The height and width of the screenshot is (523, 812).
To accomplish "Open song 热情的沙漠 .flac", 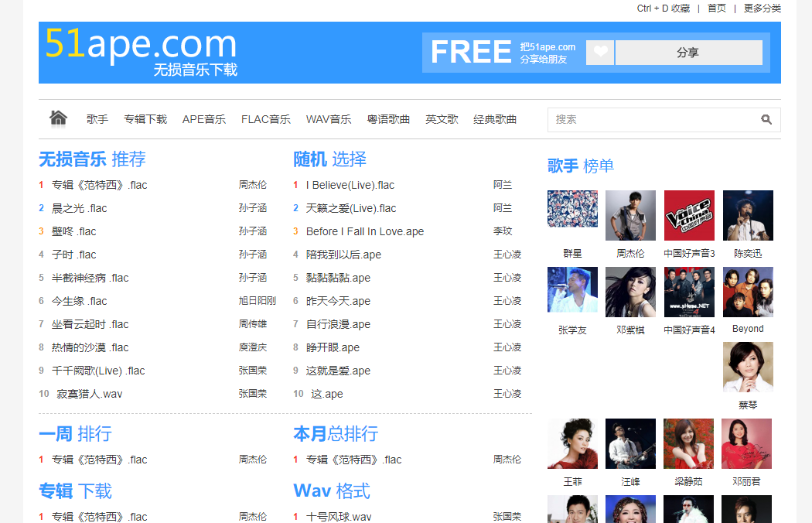I will pyautogui.click(x=90, y=348).
